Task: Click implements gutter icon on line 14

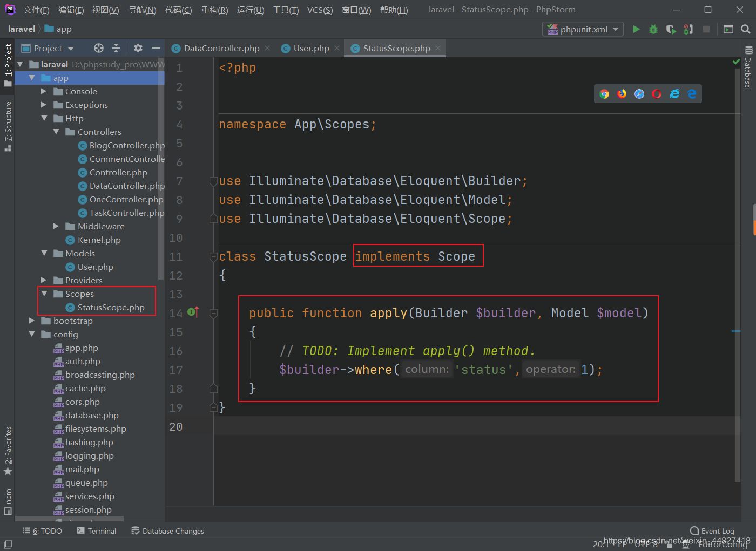Action: 193,312
